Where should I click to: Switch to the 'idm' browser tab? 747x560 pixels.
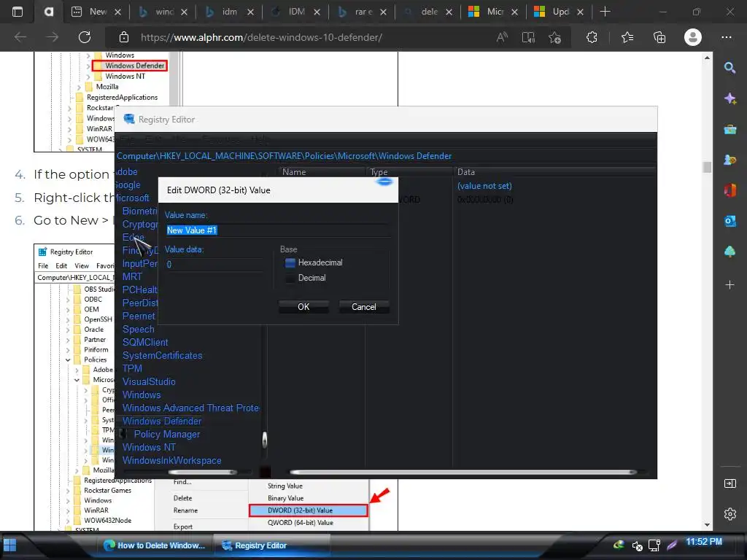(x=229, y=12)
